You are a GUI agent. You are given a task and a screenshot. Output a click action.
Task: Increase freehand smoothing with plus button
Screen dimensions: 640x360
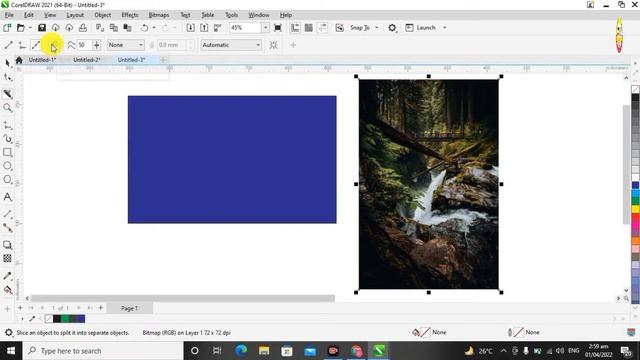(97, 45)
